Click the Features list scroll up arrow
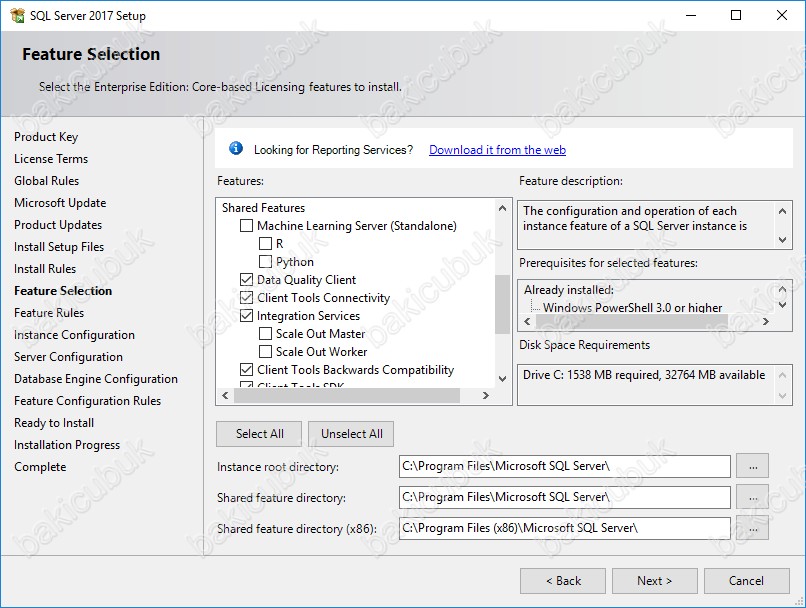806x608 pixels. (503, 208)
